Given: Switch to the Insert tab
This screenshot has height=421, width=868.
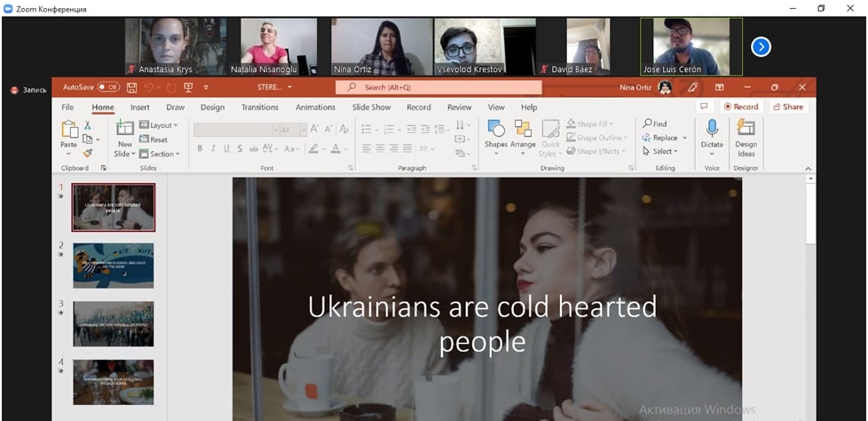Looking at the screenshot, I should click(140, 107).
